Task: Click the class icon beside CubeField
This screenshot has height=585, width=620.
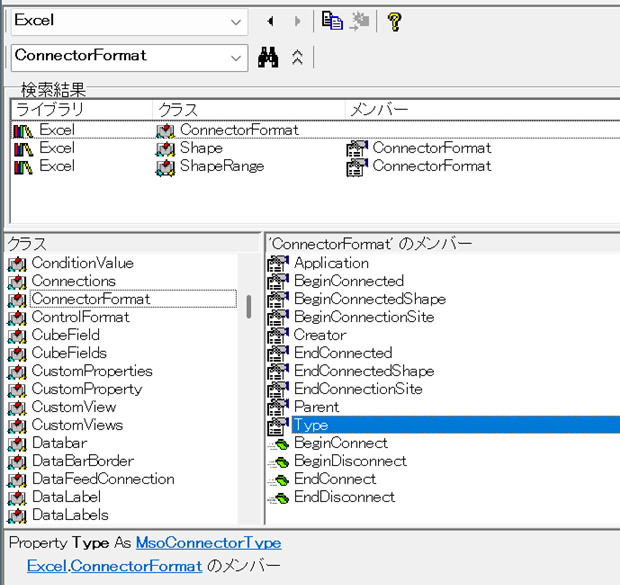Action: coord(17,336)
